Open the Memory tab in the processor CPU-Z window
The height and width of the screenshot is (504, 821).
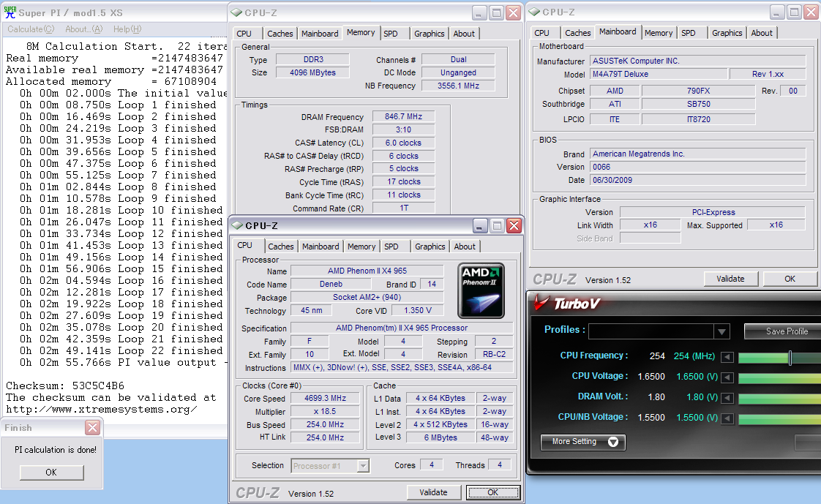point(361,247)
